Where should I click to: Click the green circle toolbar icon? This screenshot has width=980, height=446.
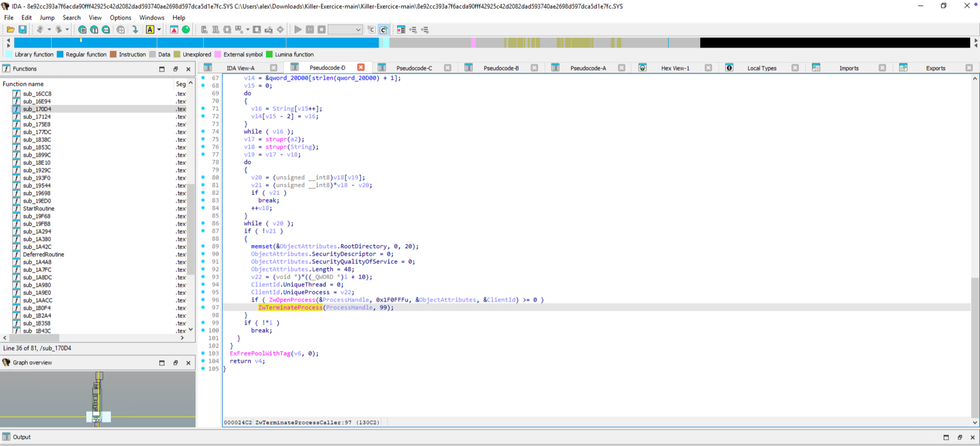186,30
